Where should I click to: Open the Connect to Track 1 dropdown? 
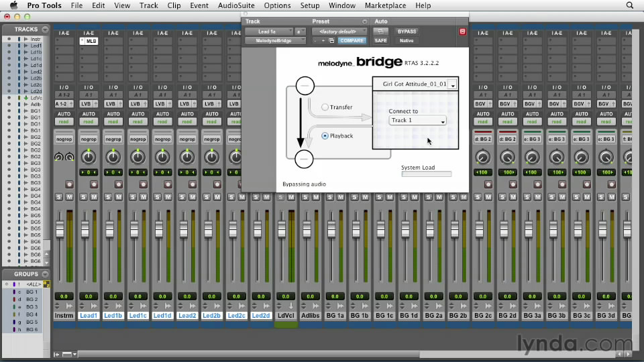417,120
